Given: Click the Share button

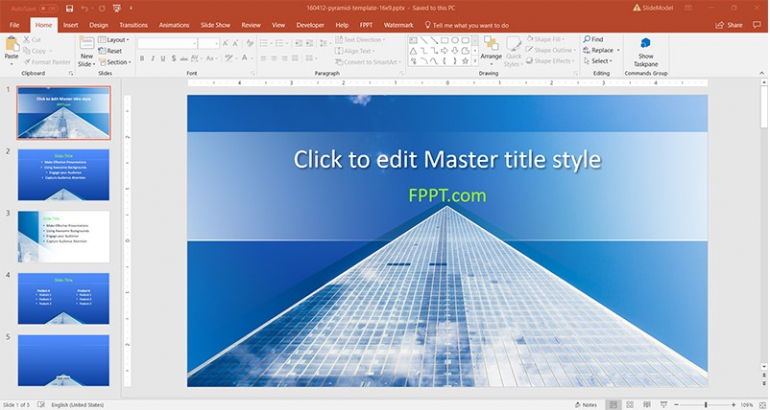Looking at the screenshot, I should (730, 24).
